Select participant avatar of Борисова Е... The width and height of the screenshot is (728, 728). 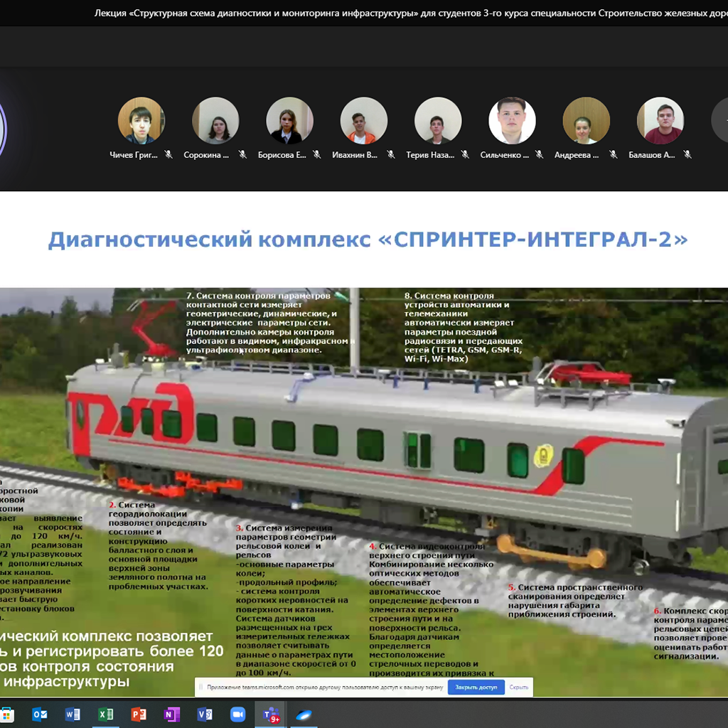click(x=290, y=120)
